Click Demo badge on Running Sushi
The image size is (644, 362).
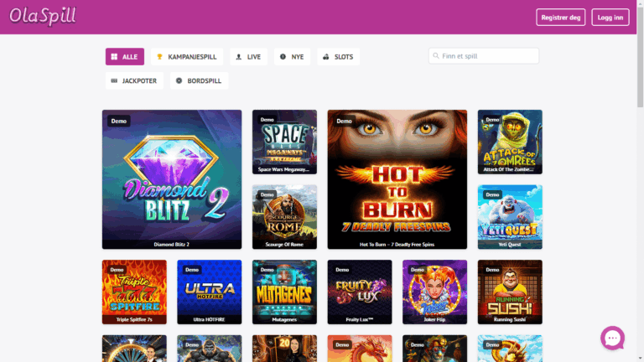point(492,270)
